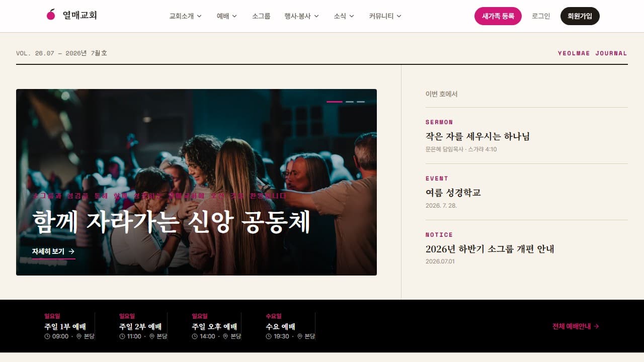Click the SERMON category label

pyautogui.click(x=439, y=122)
